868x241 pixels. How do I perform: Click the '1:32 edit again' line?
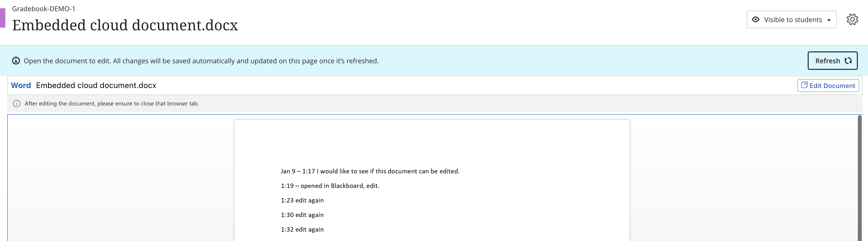click(302, 229)
